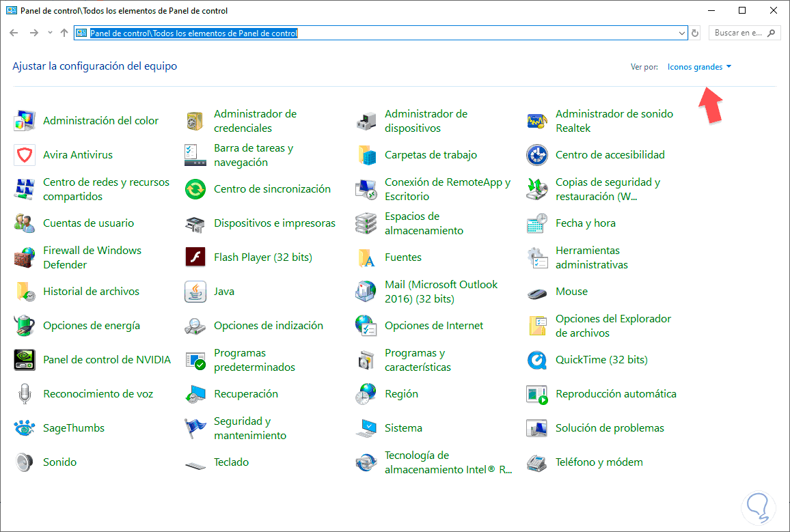The height and width of the screenshot is (532, 790).
Task: Expand the recent locations chevron
Action: coord(50,33)
